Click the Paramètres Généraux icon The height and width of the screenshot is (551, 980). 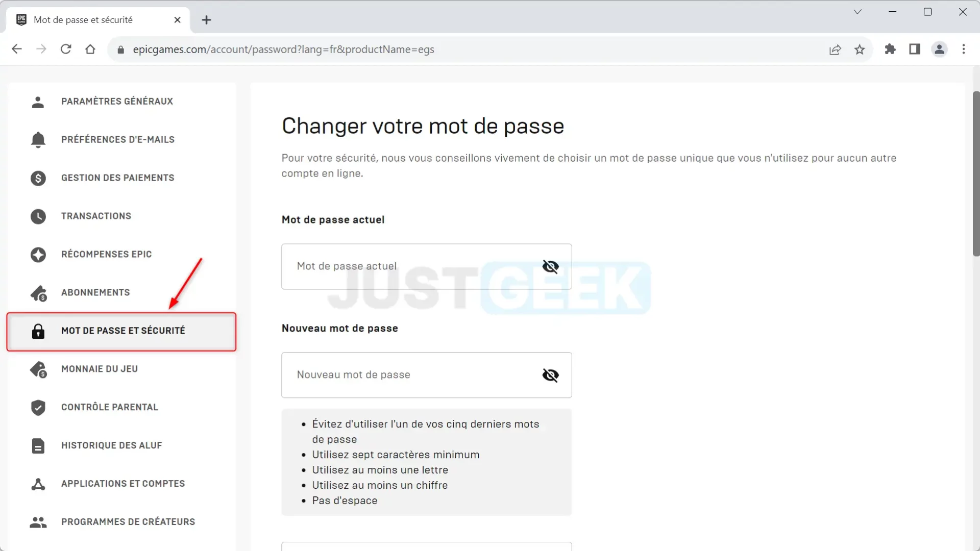38,101
